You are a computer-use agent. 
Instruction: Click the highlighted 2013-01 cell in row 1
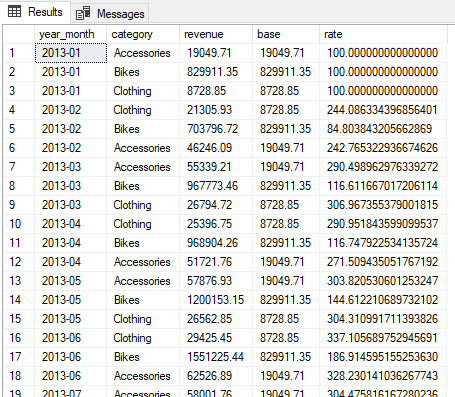click(71, 53)
